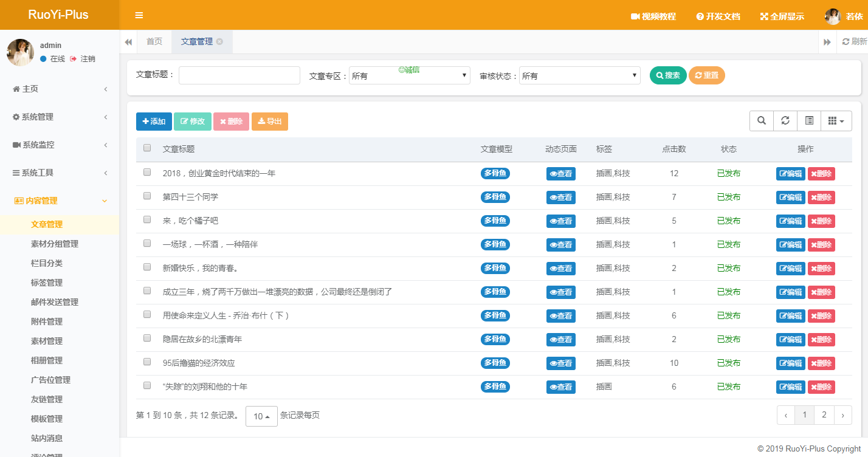Check the row checkbox for 第四十三个同学
This screenshot has width=868, height=457.
click(147, 196)
